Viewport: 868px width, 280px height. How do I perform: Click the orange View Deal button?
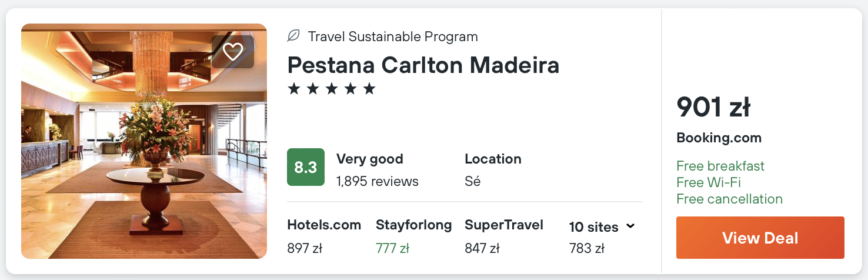coord(760,238)
